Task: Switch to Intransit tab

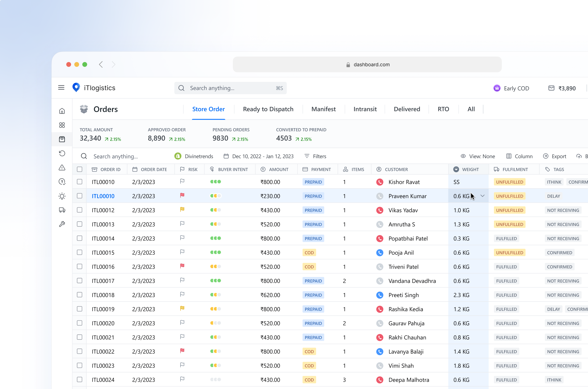Action: coord(365,109)
